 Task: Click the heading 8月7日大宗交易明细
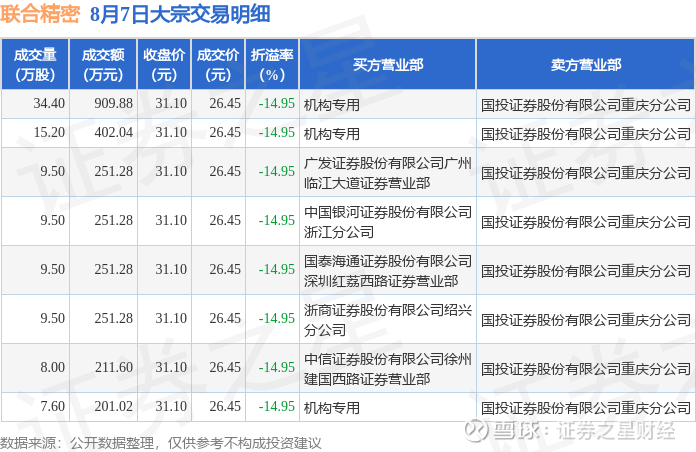pyautogui.click(x=180, y=14)
